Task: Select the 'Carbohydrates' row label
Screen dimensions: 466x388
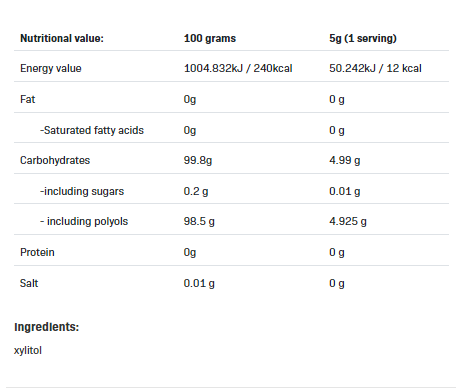Action: point(55,160)
